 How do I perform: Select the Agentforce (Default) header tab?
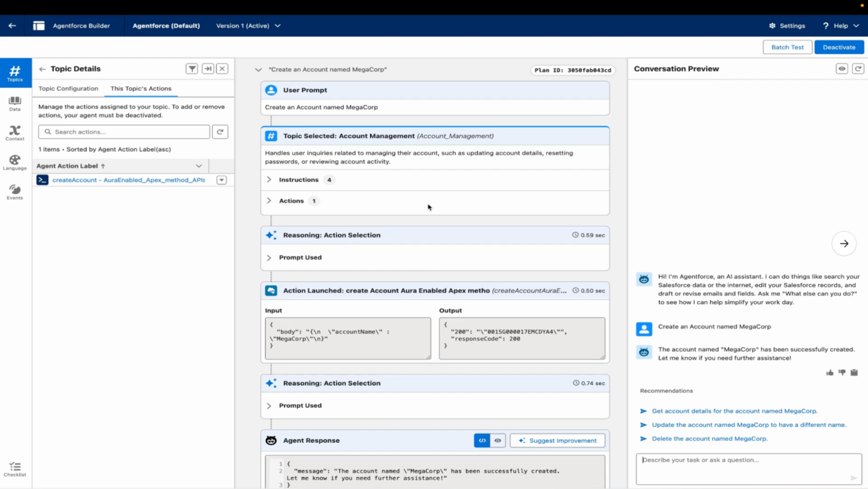pos(166,25)
